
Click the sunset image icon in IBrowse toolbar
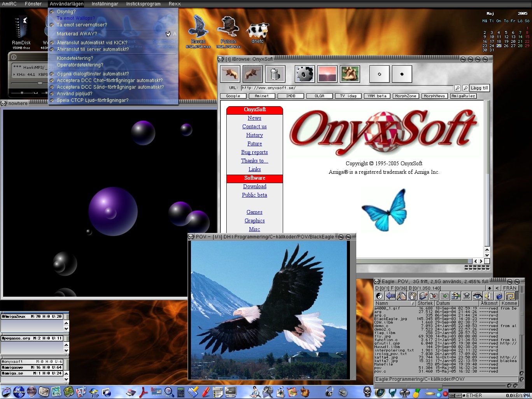coord(327,74)
